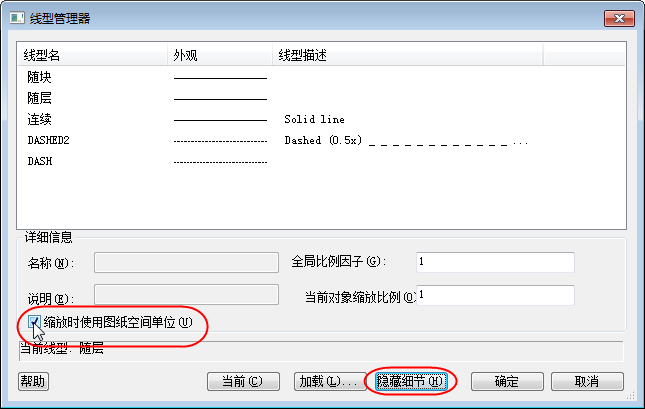Click the 确定 button
The height and width of the screenshot is (409, 645).
(507, 381)
